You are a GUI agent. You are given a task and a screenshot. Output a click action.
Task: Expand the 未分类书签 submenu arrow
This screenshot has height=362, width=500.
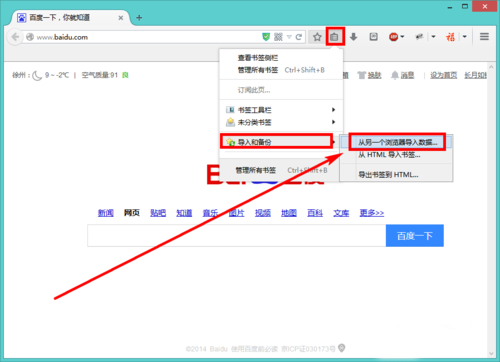click(x=333, y=122)
